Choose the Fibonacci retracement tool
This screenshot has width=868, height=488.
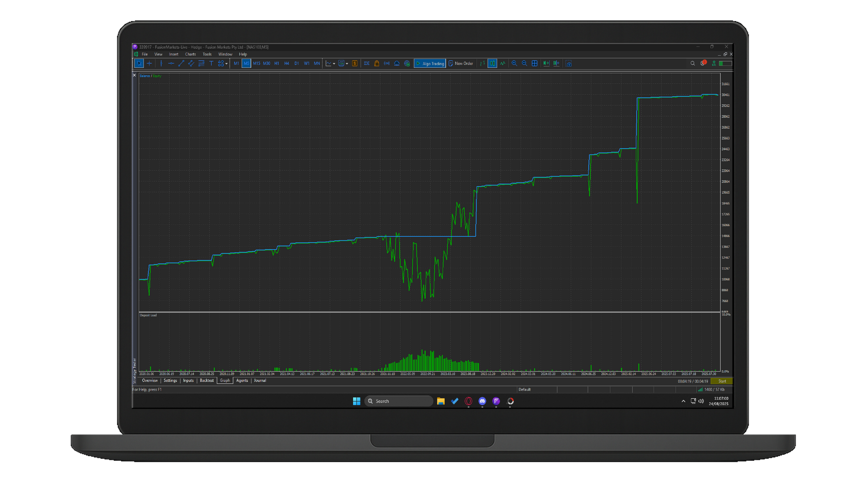(201, 63)
